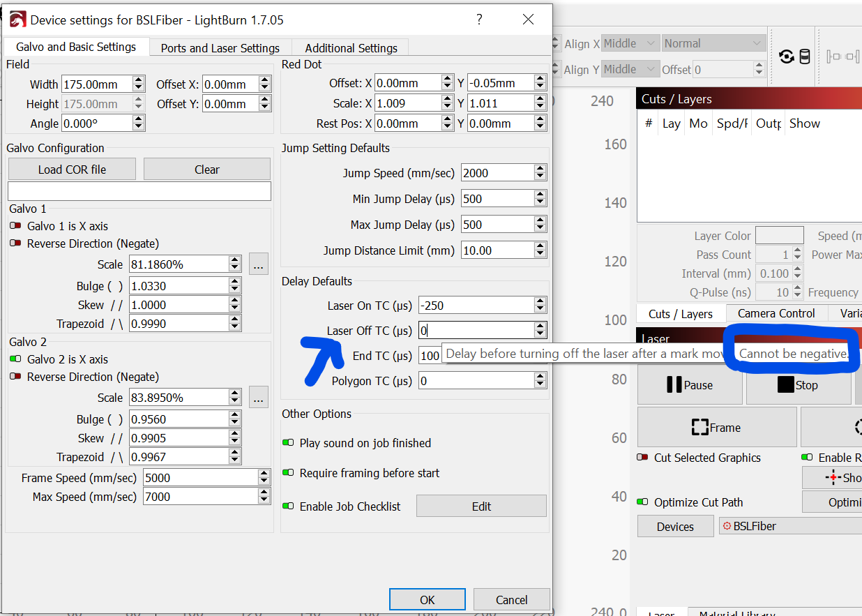Toggle Galvo 1 Reverse Direction (Negate)

(15, 243)
